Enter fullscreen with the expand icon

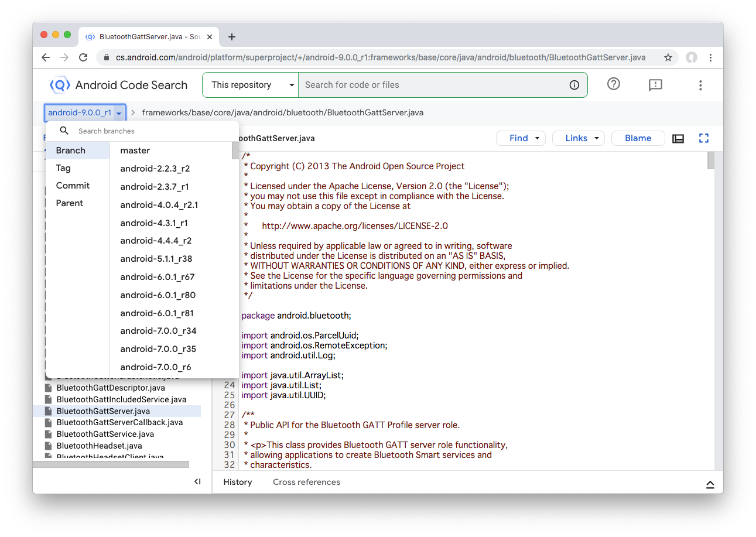pos(704,138)
